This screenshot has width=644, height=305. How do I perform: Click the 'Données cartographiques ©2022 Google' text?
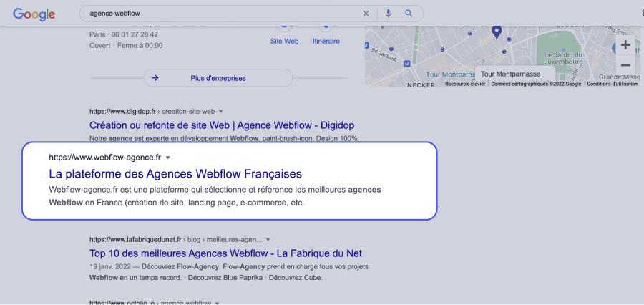pos(536,84)
